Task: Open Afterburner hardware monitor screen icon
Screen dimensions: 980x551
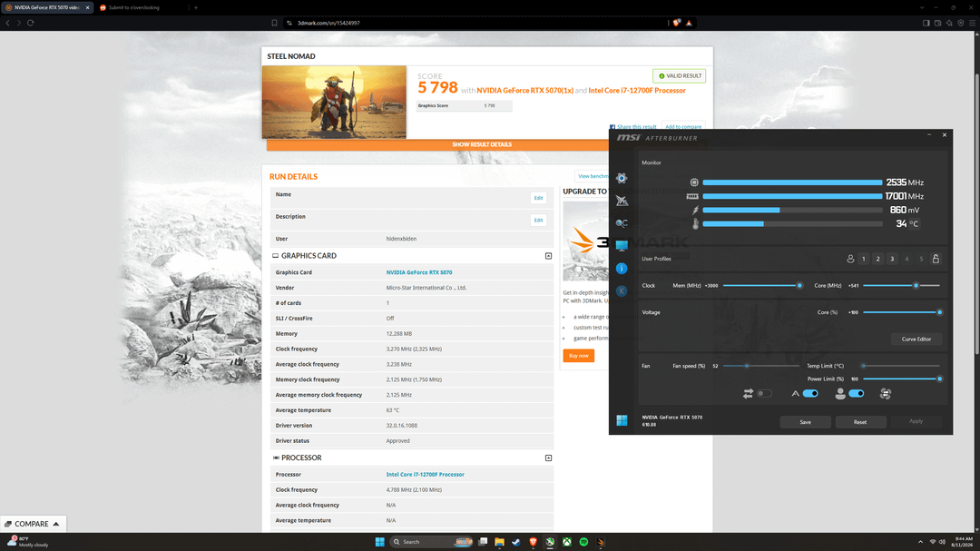Action: [622, 246]
